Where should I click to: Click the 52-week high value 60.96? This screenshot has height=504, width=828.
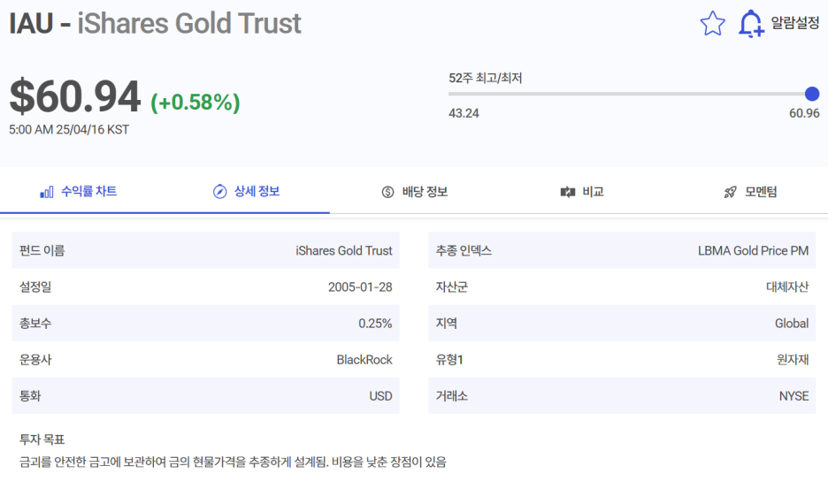click(x=804, y=113)
